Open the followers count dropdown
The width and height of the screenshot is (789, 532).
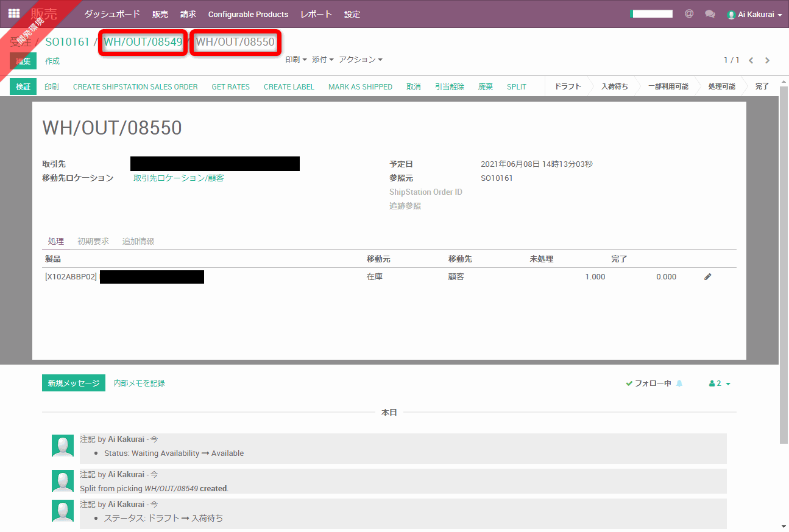pyautogui.click(x=720, y=383)
